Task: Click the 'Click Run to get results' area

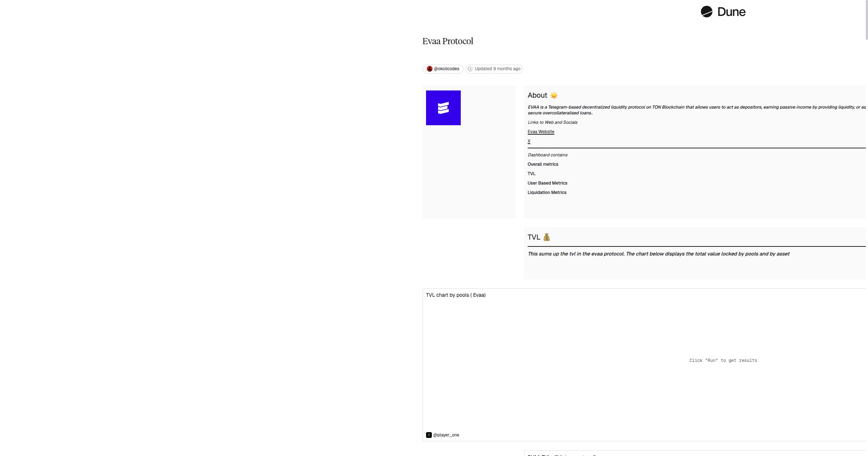Action: 723,360
